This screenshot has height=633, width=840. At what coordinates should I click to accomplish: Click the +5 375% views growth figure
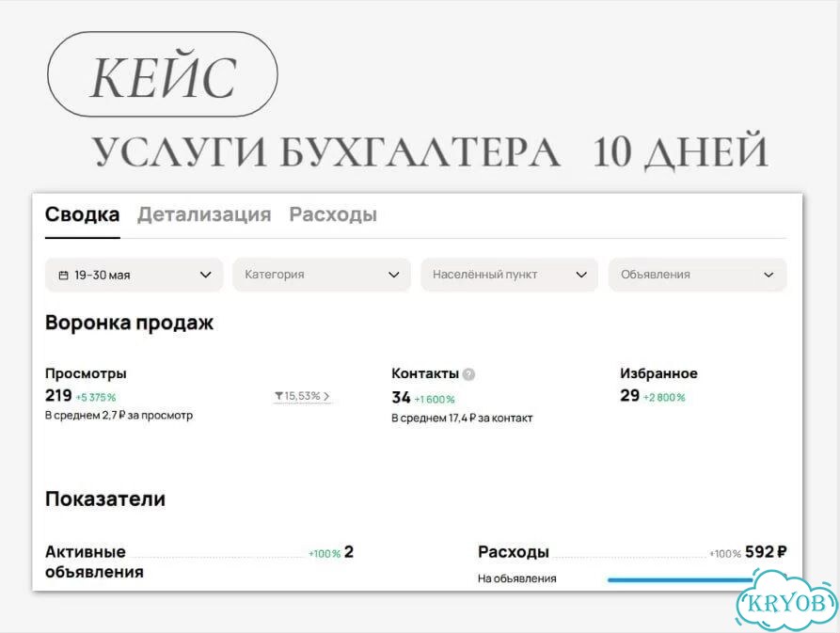point(96,397)
